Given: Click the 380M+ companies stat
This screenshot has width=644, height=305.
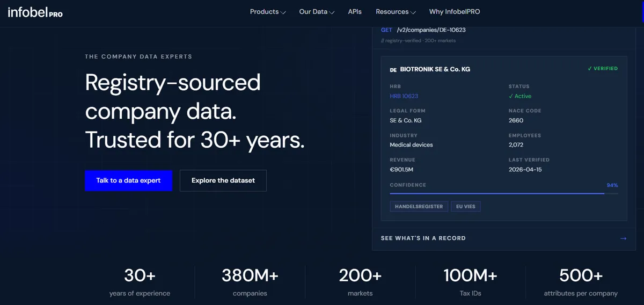Looking at the screenshot, I should [250, 283].
